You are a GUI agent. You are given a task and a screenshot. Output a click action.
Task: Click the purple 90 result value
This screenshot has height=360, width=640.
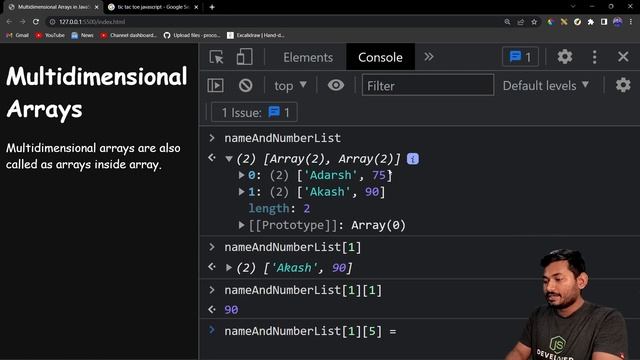pyautogui.click(x=231, y=310)
